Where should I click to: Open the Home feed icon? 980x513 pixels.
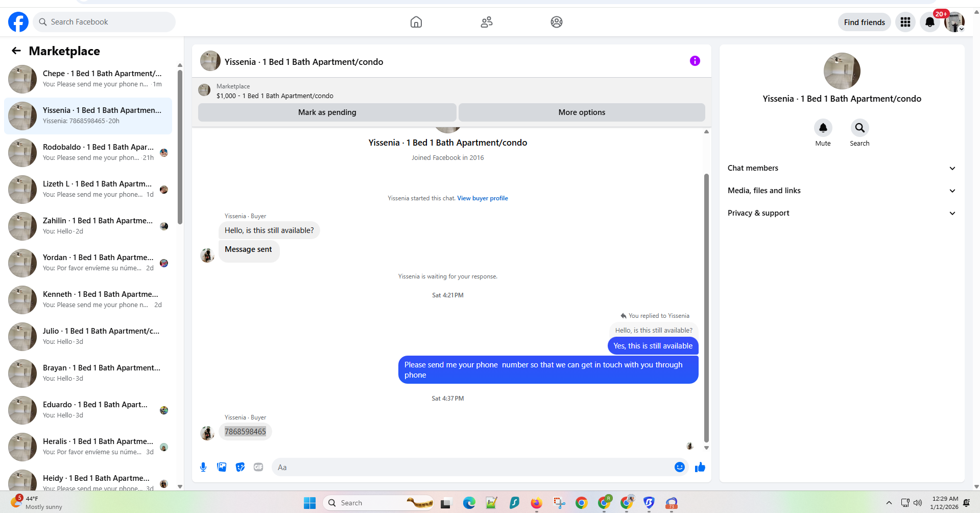coord(416,22)
